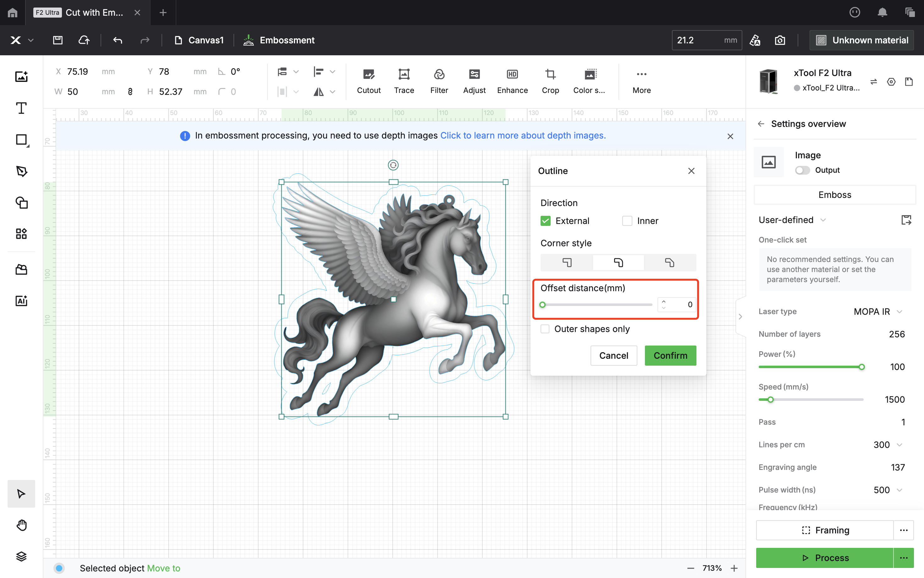Click the auto-measure distance icon
Image resolution: width=924 pixels, height=578 pixels.
pyautogui.click(x=755, y=40)
